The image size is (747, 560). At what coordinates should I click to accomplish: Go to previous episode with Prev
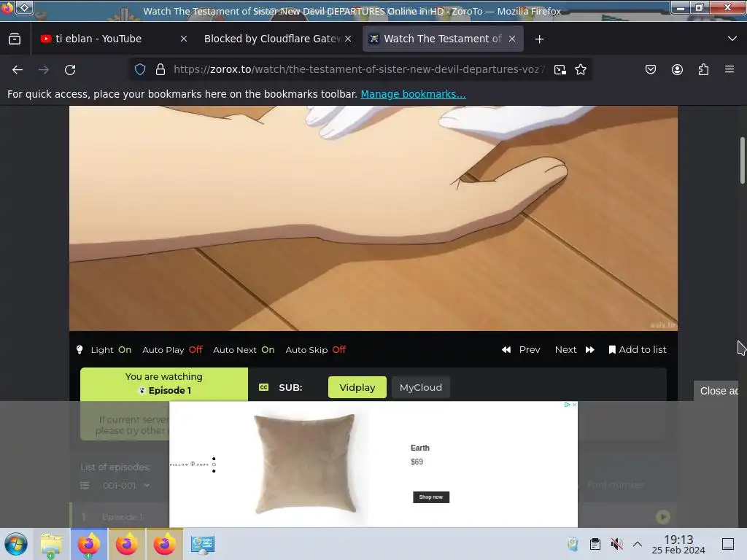tap(521, 350)
